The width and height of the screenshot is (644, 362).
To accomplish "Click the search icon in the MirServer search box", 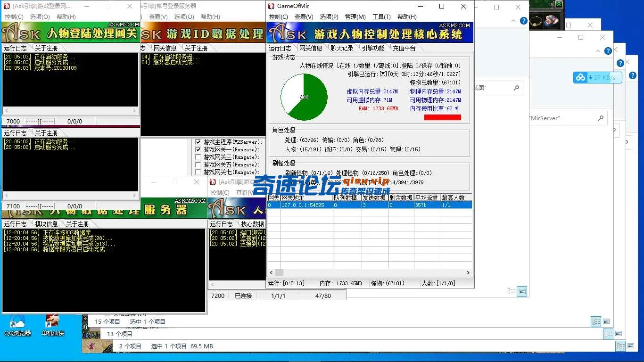I will point(601,118).
